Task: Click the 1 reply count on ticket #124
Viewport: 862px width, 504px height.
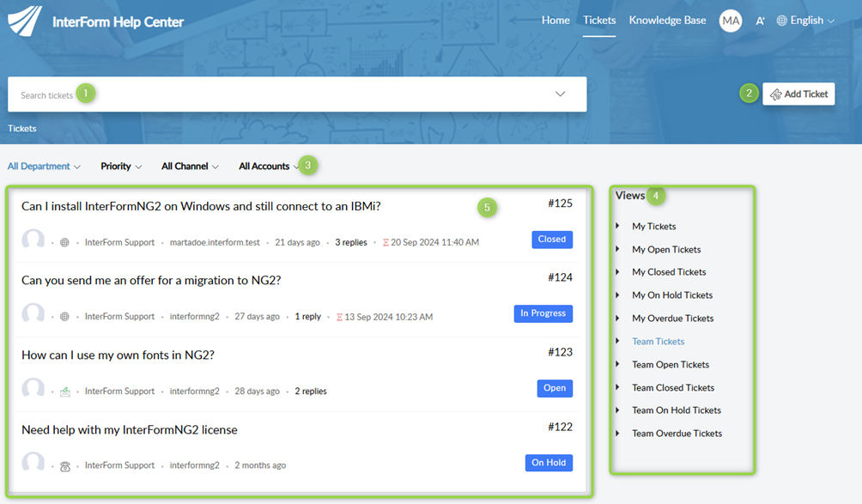Action: (x=308, y=317)
